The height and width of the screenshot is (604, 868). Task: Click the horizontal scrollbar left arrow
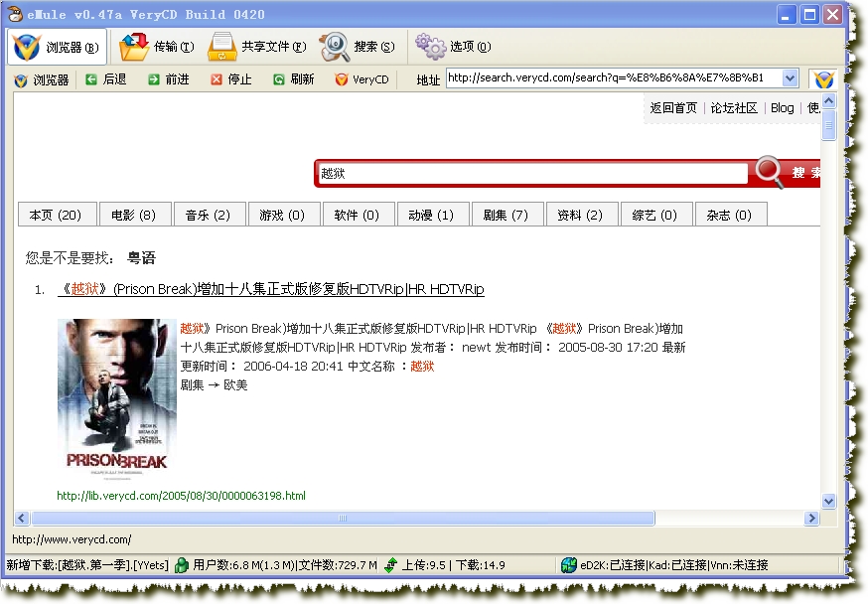click(22, 519)
